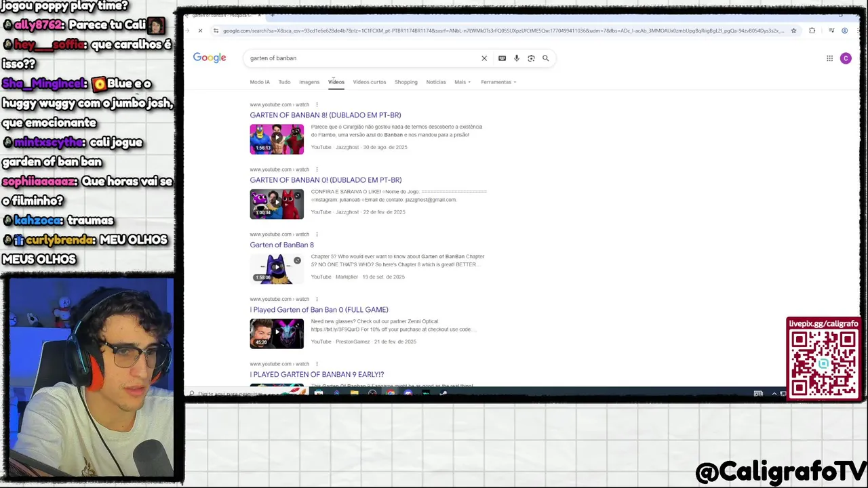Open a new Chrome tab

[273, 15]
